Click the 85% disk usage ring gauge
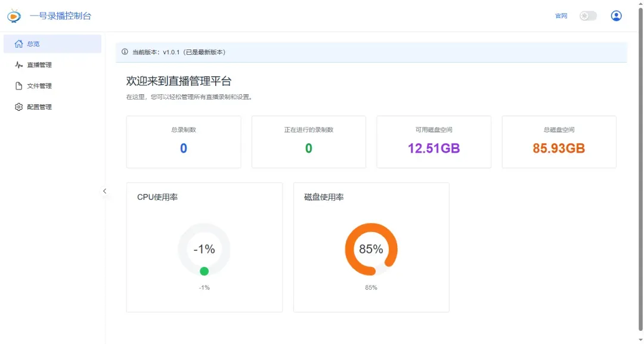This screenshot has height=344, width=644. click(x=371, y=249)
